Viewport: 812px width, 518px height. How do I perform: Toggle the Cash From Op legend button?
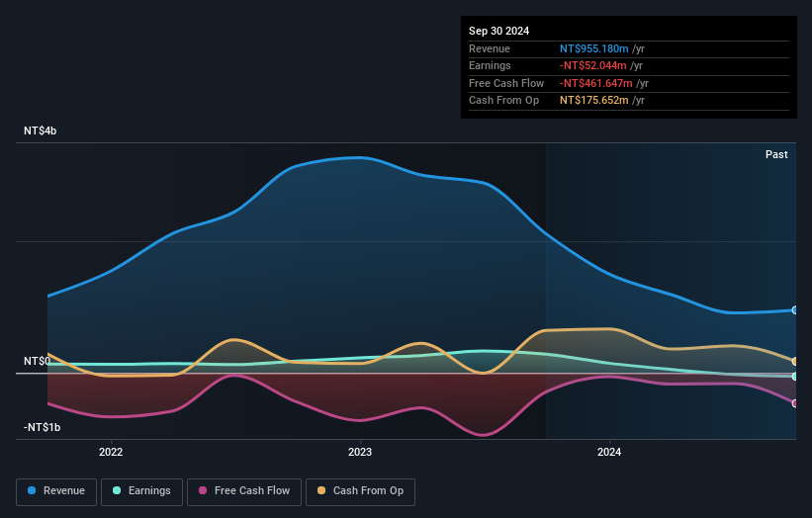[x=360, y=491]
